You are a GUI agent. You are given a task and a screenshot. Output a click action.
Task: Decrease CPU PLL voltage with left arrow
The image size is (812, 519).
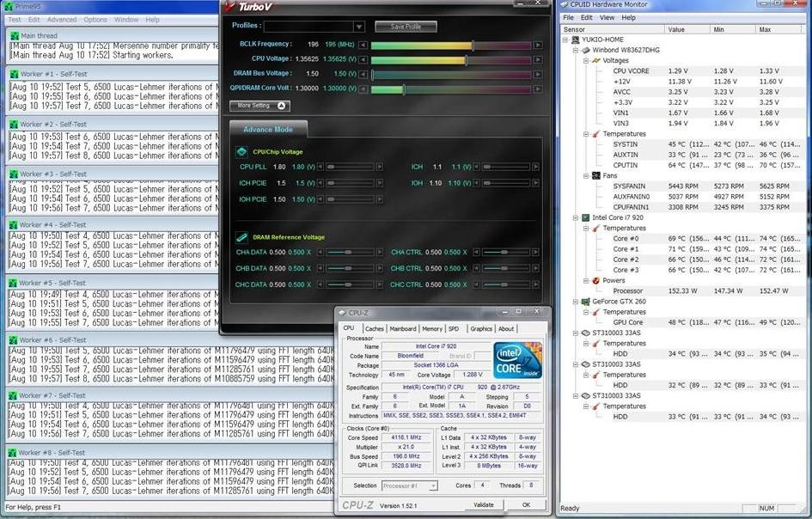coord(320,167)
